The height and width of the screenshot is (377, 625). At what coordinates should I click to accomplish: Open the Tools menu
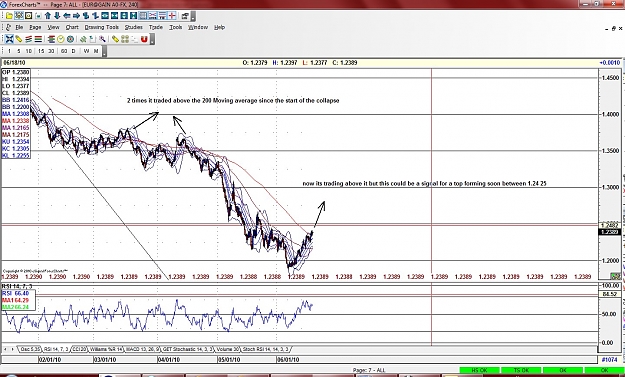tap(175, 27)
